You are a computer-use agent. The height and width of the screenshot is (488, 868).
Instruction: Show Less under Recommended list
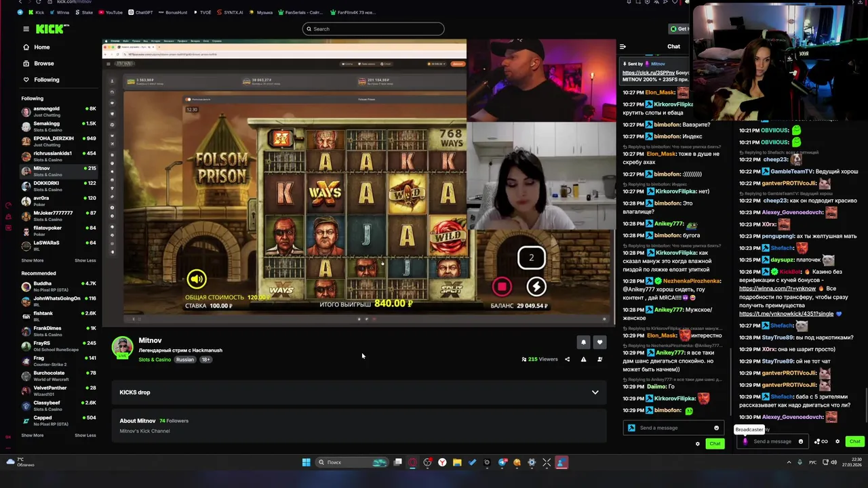[85, 435]
